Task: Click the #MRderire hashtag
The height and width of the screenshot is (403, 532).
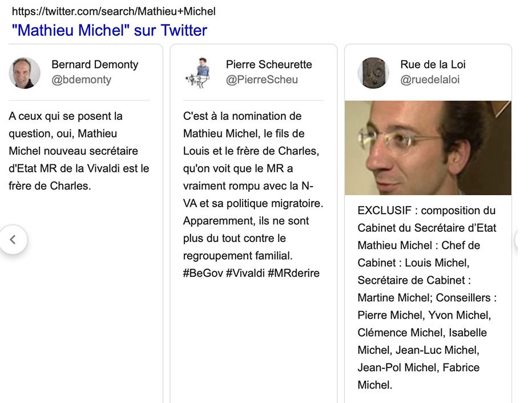Action: (293, 273)
